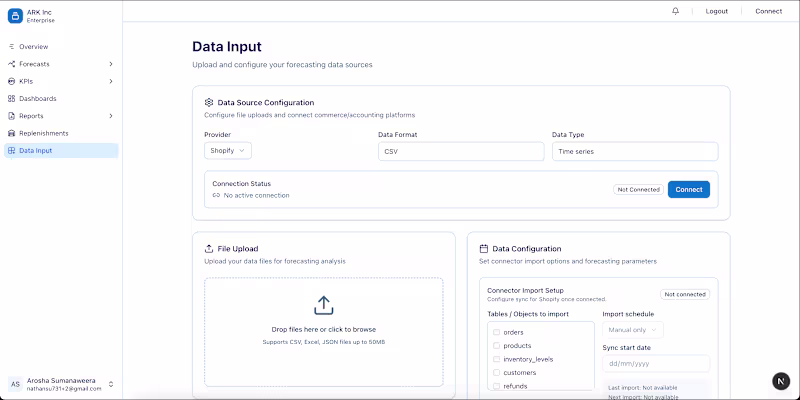Click the 'Last import: Not available' text
Image resolution: width=800 pixels, height=400 pixels.
click(x=643, y=388)
